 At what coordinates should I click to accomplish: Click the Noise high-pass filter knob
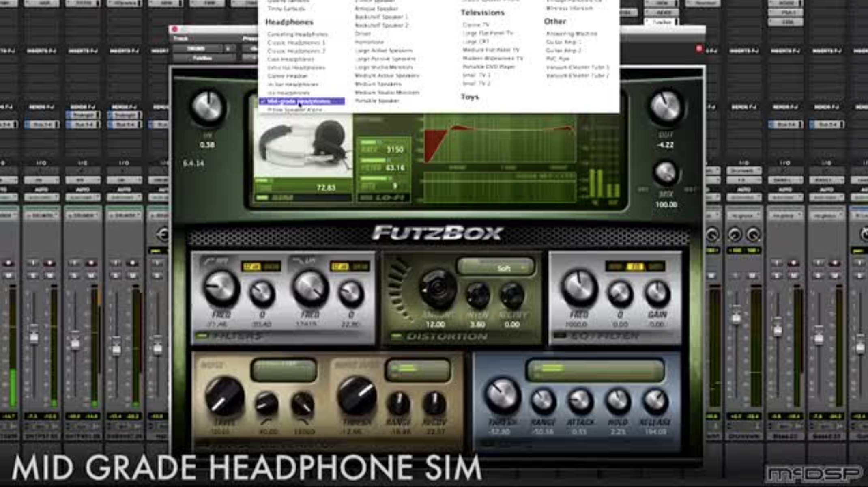266,403
